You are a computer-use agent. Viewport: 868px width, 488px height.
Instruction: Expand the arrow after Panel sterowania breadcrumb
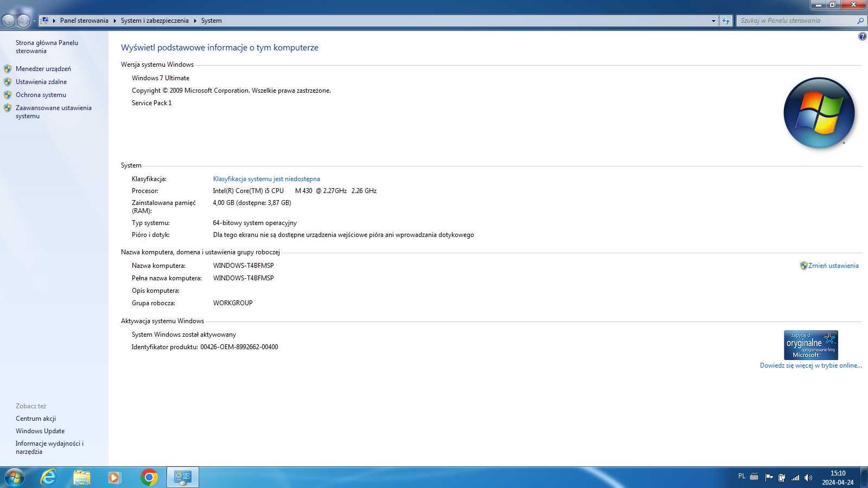tap(114, 21)
